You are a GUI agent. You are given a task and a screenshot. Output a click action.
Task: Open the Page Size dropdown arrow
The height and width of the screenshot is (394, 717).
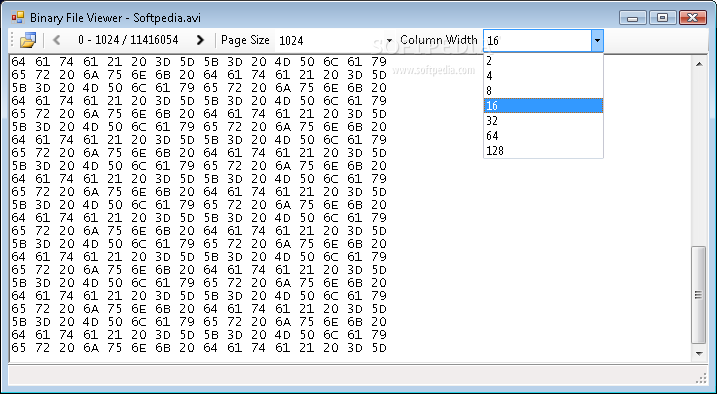pyautogui.click(x=389, y=40)
